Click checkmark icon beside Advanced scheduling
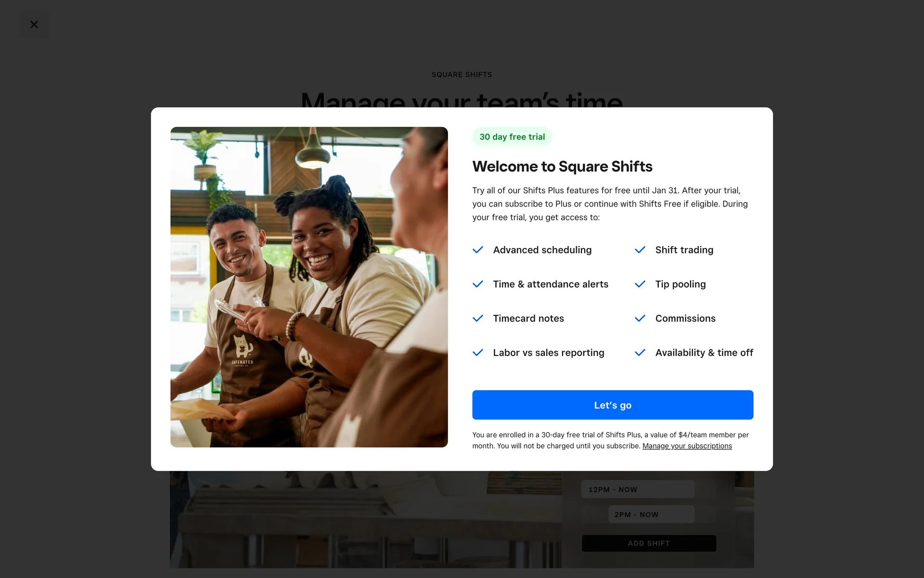The image size is (924, 578). coord(477,250)
